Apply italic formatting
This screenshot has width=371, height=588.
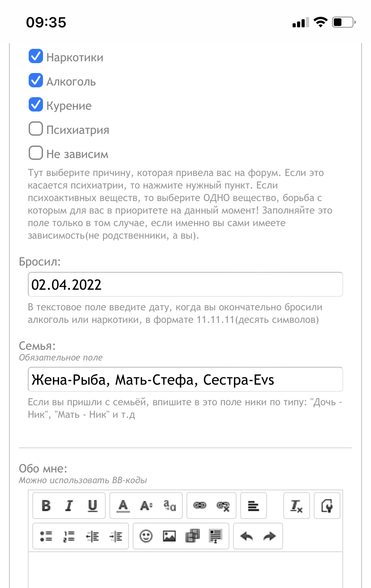point(69,506)
